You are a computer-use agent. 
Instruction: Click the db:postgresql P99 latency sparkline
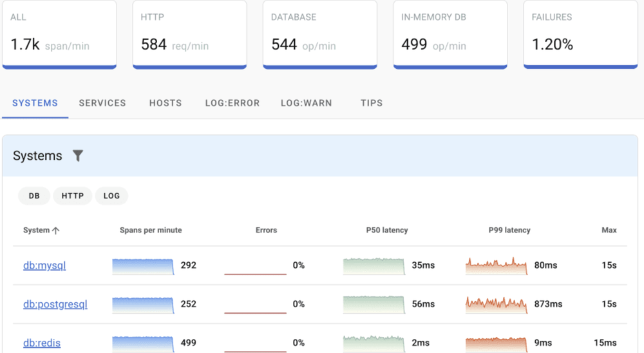pyautogui.click(x=496, y=304)
